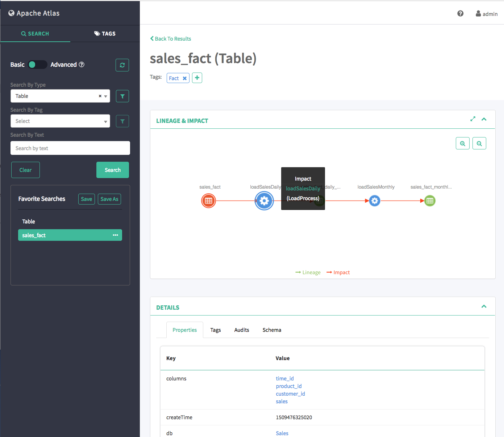Click the zoom in lineage icon
The width and height of the screenshot is (504, 437).
pyautogui.click(x=462, y=144)
